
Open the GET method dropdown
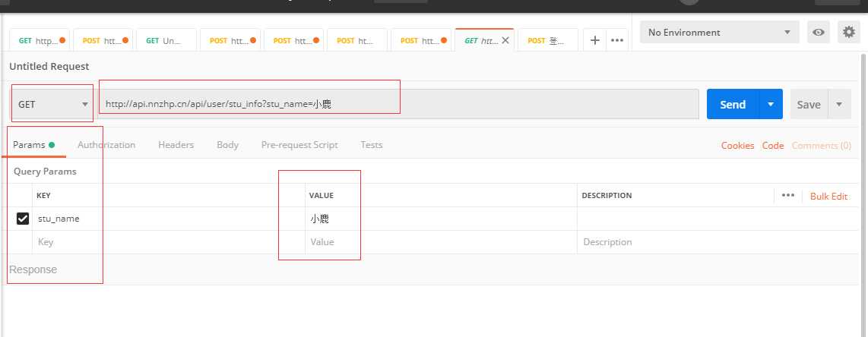tap(53, 104)
